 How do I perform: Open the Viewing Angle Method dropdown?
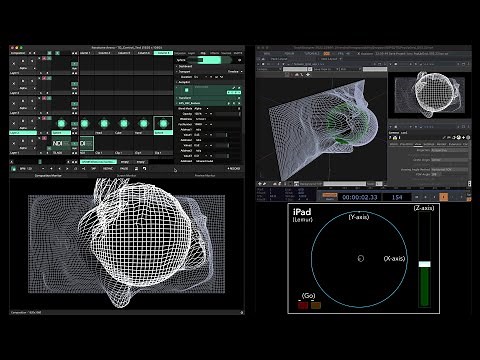[449, 169]
